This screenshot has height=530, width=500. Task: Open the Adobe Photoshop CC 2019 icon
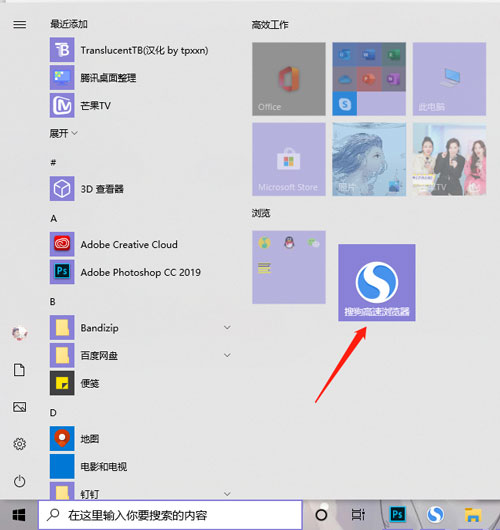pyautogui.click(x=62, y=272)
